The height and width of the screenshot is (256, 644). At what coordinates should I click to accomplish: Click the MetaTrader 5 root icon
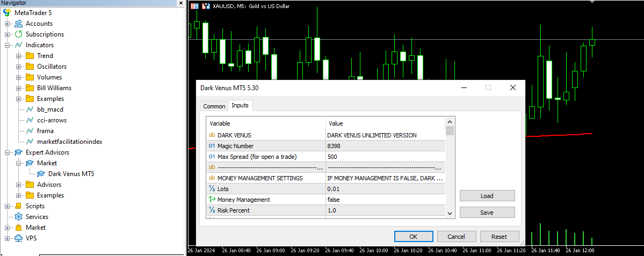click(x=7, y=13)
